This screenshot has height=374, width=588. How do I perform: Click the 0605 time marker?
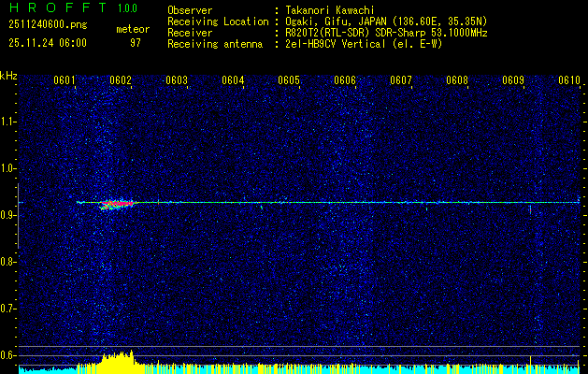(x=289, y=80)
